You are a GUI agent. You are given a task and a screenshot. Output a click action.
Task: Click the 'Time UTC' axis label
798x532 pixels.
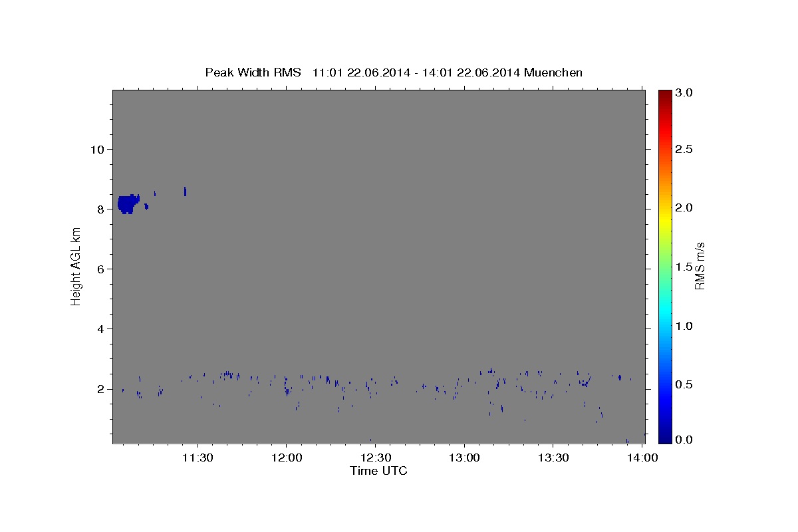tap(378, 471)
